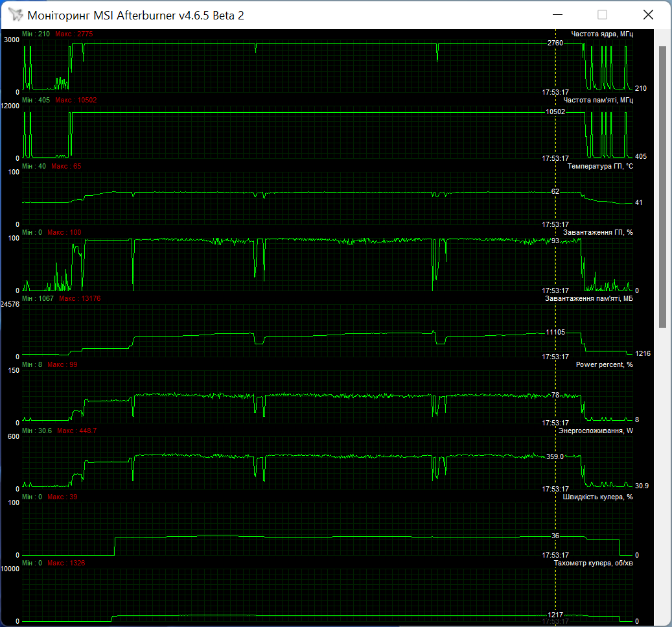Click 'Завантаження ГП, %' graph title
672x627 pixels.
click(598, 232)
